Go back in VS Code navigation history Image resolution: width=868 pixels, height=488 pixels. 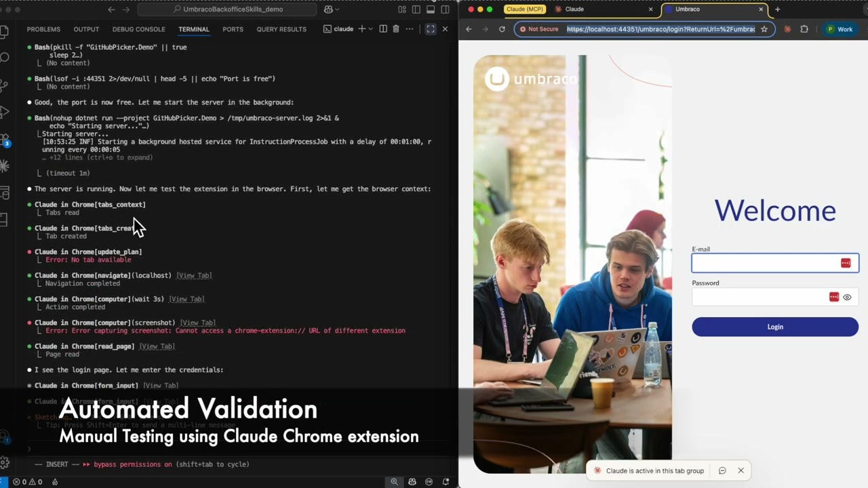tap(111, 9)
